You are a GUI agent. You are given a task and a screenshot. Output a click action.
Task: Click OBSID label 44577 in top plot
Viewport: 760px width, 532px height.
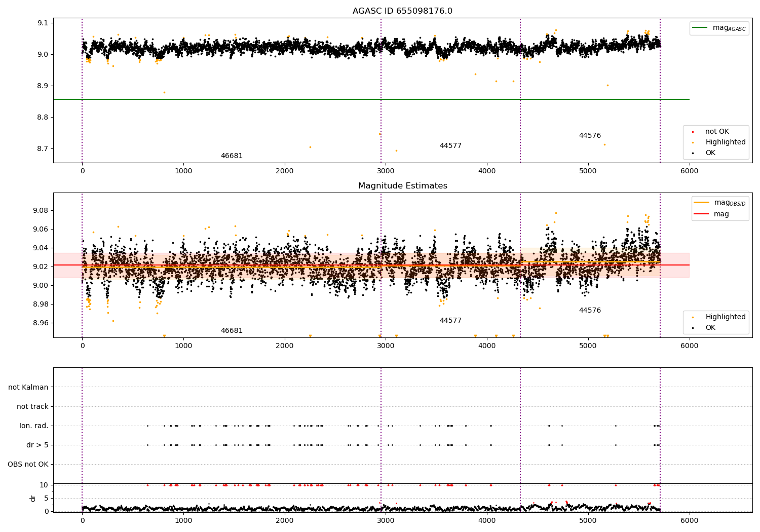[450, 146]
